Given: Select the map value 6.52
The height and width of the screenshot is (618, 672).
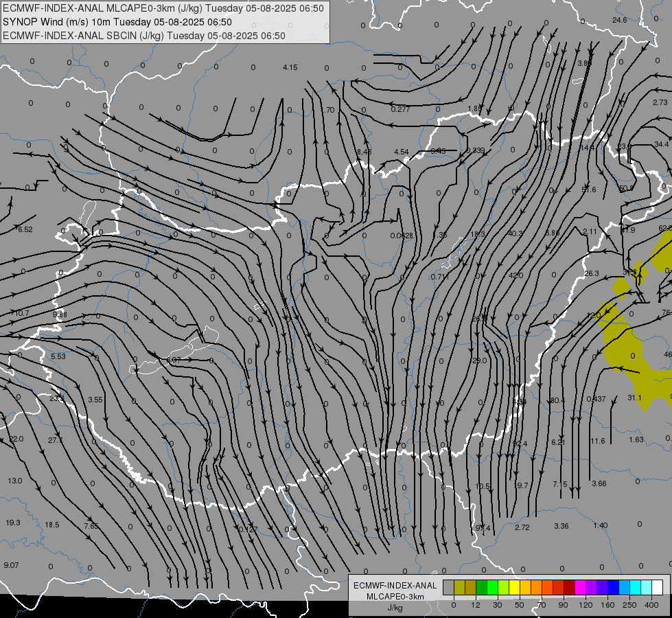Looking at the screenshot, I should tap(25, 229).
